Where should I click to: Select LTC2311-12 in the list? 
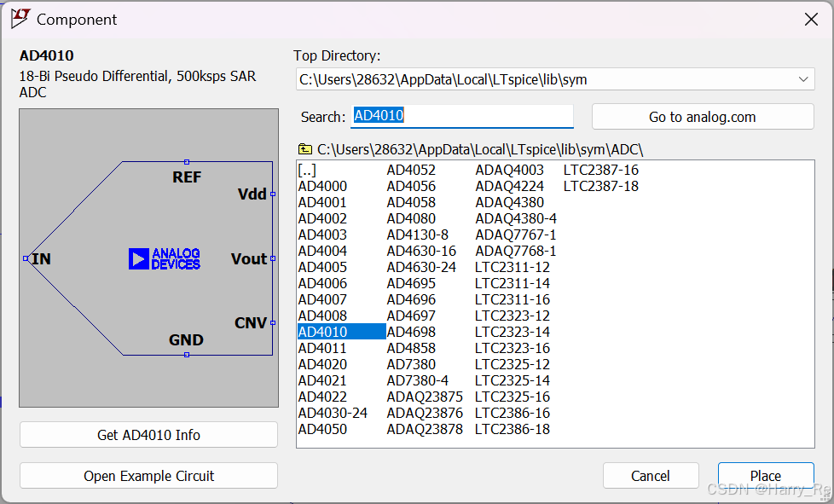point(513,268)
